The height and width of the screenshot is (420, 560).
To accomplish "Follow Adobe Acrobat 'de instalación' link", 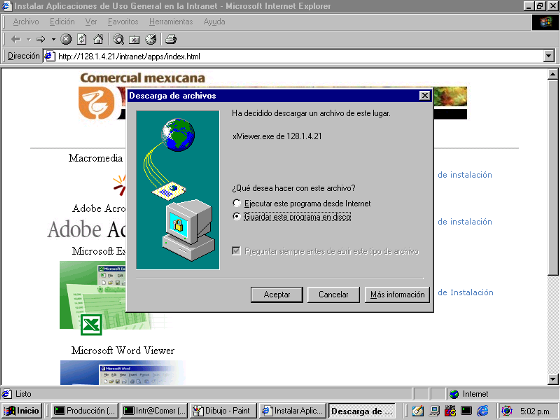I will pos(465,222).
